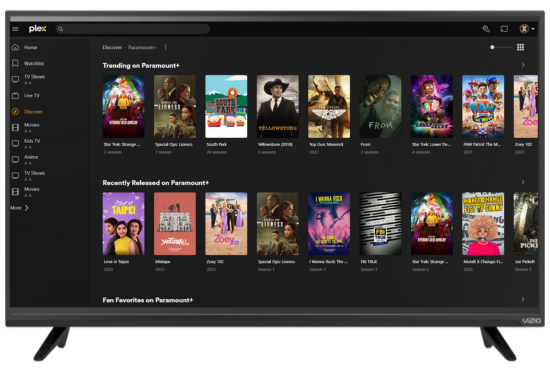The width and height of the screenshot is (550, 373).
Task: Switch to grid view layout icon
Action: [520, 47]
